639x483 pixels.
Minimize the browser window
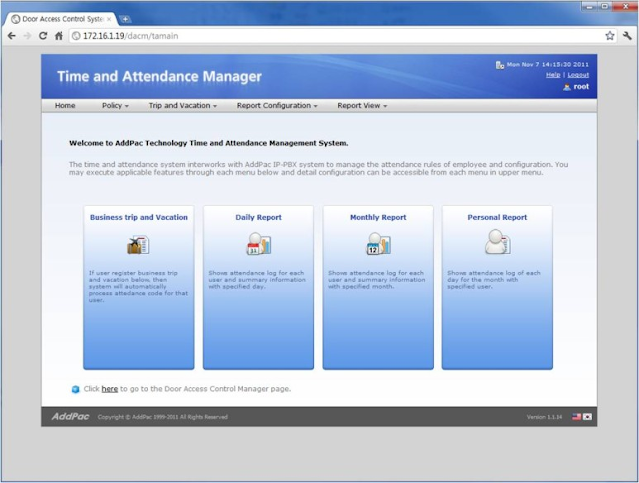[x=589, y=6]
